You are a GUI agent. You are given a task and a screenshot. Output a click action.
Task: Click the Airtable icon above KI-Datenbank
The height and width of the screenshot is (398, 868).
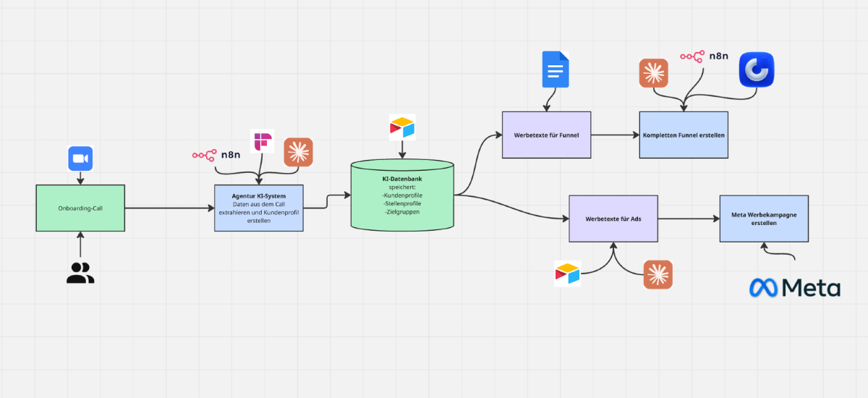402,127
